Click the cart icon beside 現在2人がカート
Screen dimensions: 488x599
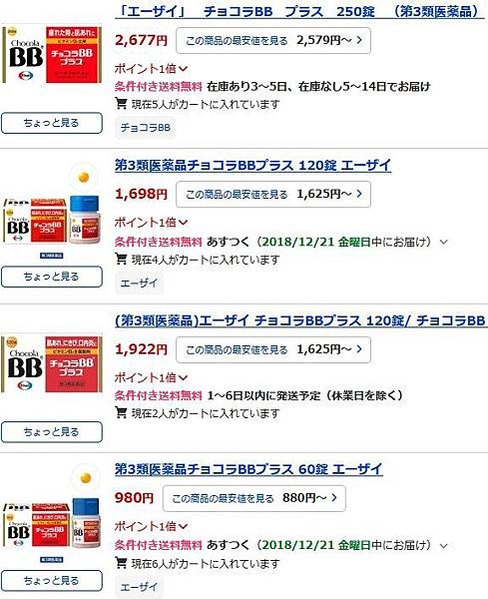pos(121,412)
